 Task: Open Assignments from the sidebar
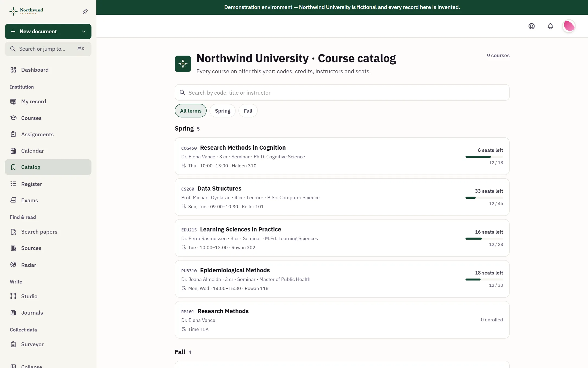48,134
